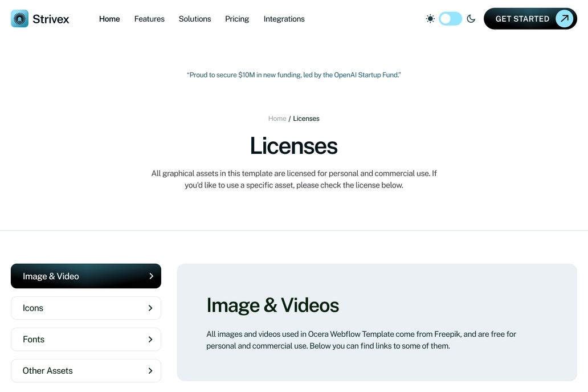Click the moon dark-mode icon
This screenshot has width=588, height=392.
(x=471, y=18)
